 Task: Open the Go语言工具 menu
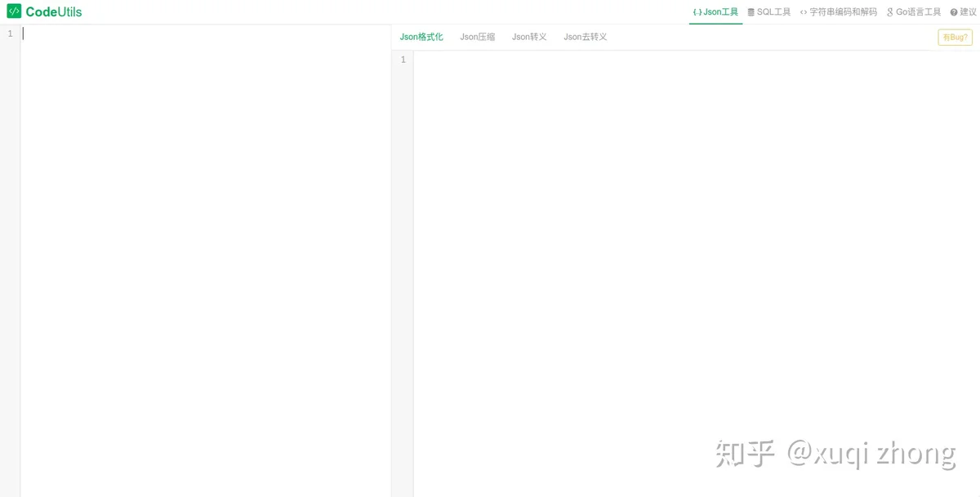tap(914, 12)
